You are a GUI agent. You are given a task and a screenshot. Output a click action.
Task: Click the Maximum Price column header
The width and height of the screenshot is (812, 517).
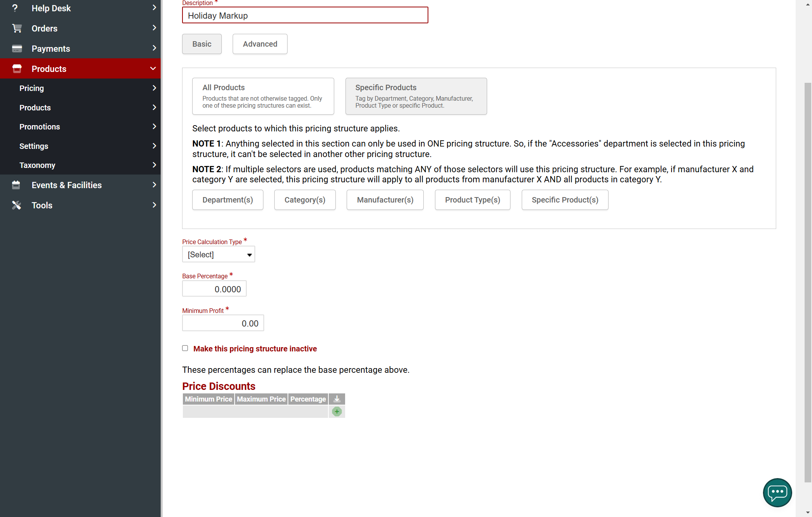261,399
